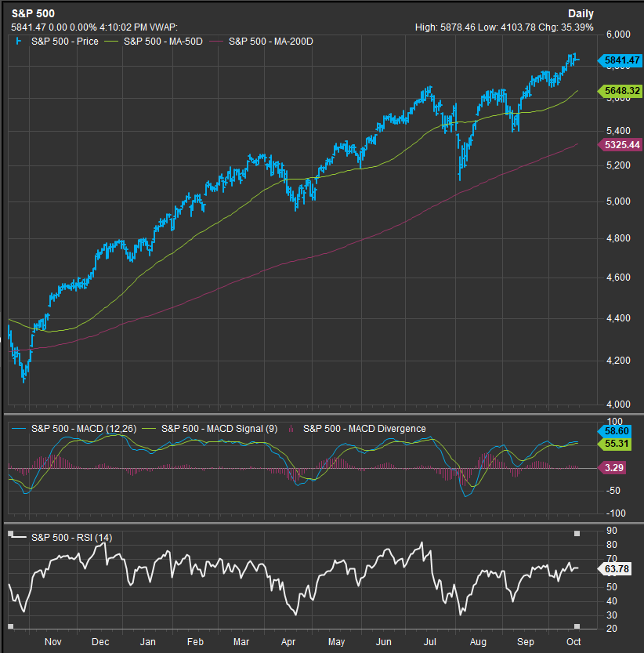Click the S&P 500 - RSI (14) legend entry
The height and width of the screenshot is (653, 644).
(71, 538)
